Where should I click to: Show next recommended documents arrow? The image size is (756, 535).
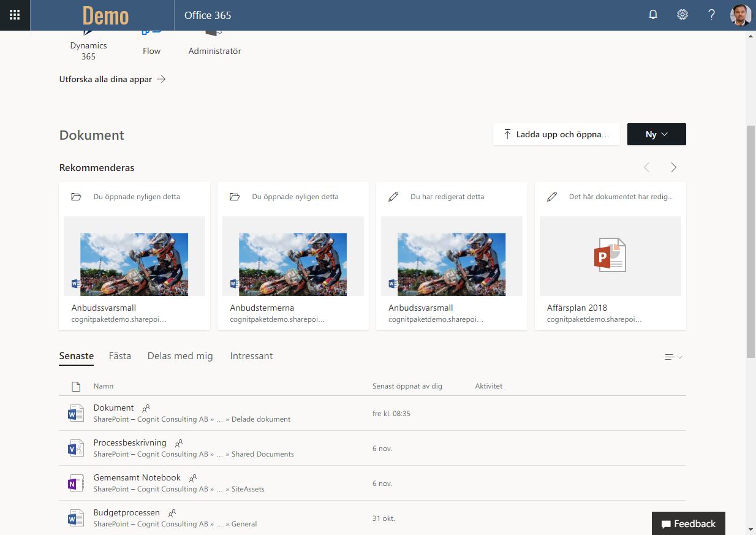673,167
